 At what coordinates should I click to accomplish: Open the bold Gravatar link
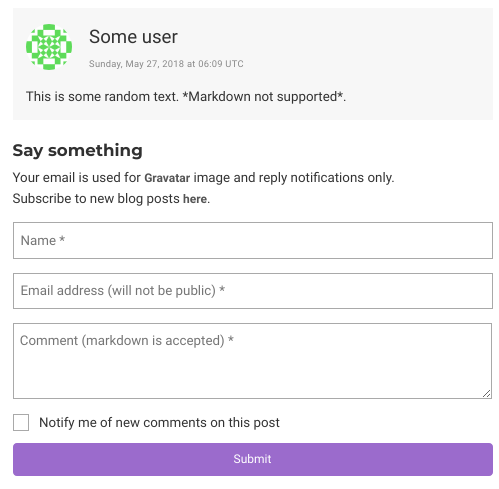pos(167,178)
